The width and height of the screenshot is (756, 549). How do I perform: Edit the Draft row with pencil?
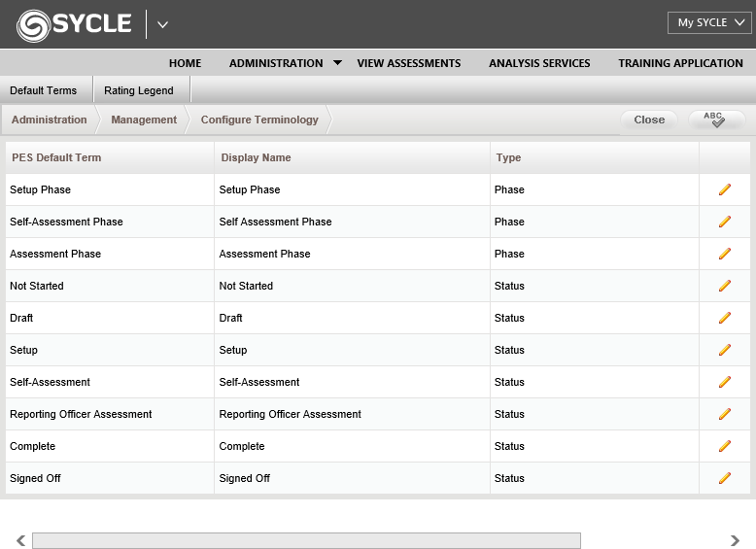pos(725,318)
